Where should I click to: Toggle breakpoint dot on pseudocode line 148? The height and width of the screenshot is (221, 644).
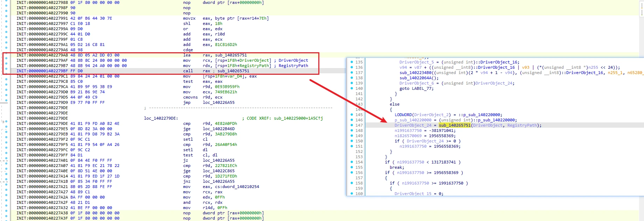352,130
